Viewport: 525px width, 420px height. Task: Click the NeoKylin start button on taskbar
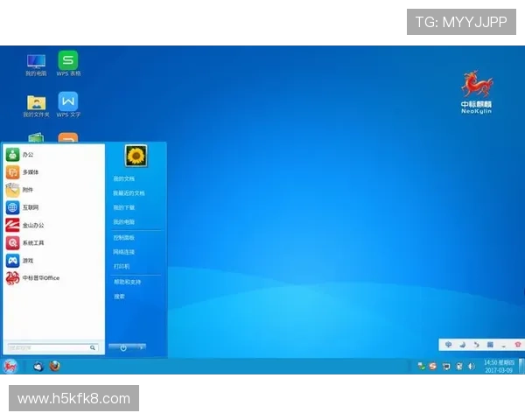point(10,367)
